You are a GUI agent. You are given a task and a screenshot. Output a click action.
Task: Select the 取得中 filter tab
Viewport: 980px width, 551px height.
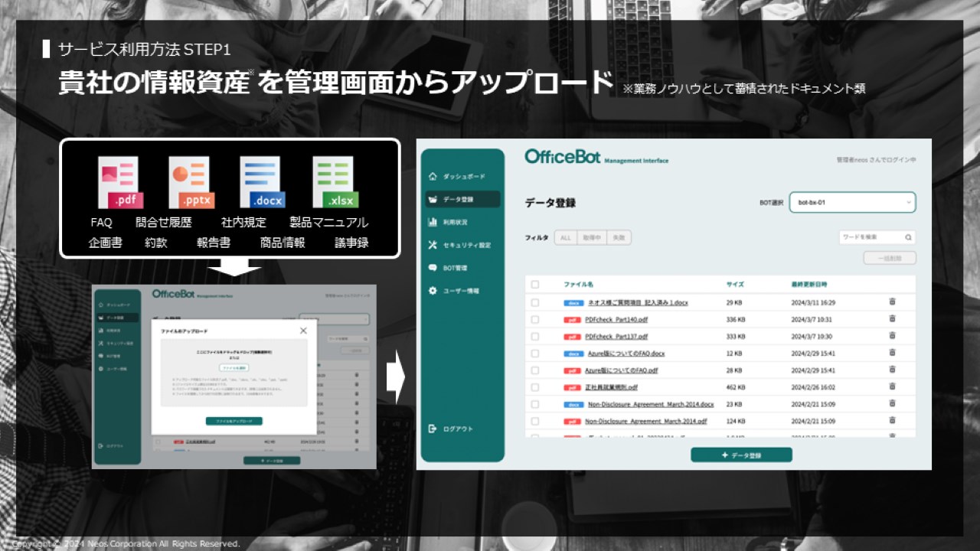pos(592,238)
